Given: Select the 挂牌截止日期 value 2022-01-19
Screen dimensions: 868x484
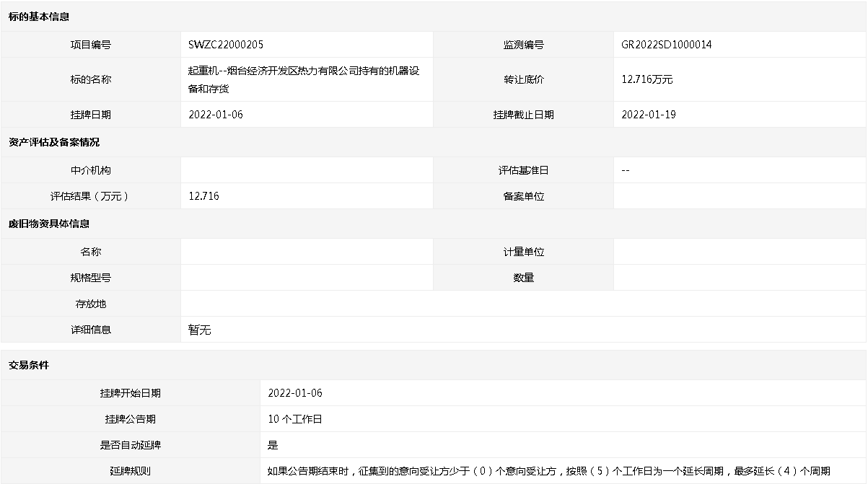Looking at the screenshot, I should [x=649, y=115].
